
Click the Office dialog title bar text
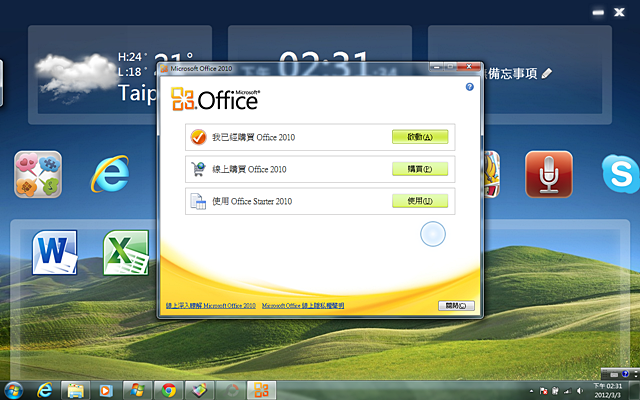(x=202, y=69)
